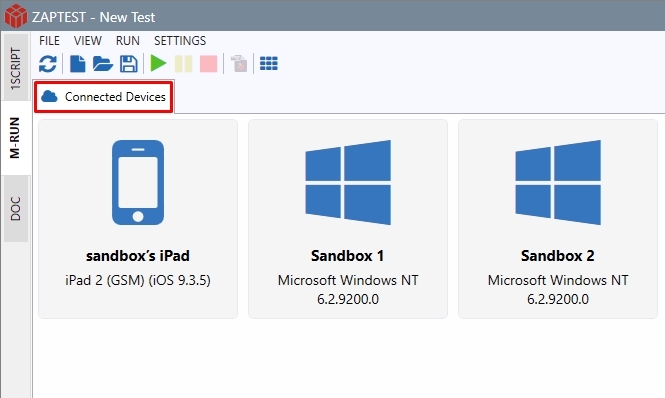Save the test with the floppy disk icon
The image size is (665, 398).
129,64
